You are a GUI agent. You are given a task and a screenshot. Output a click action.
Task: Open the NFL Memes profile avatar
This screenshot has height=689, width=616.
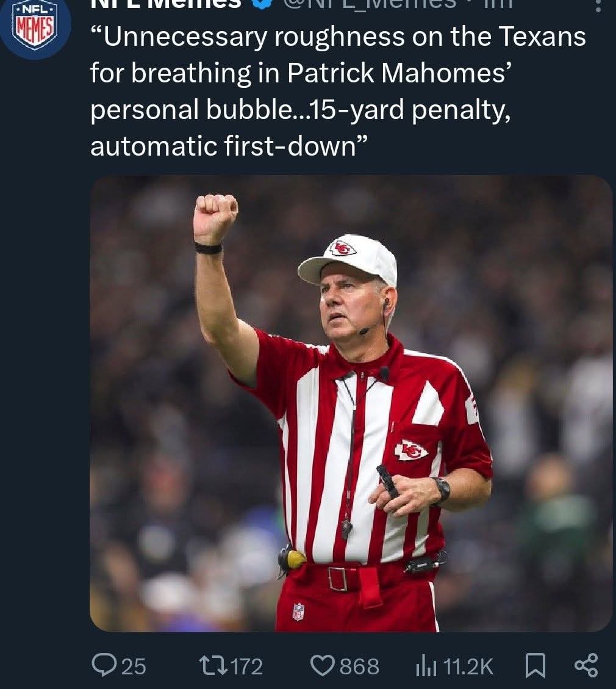click(35, 26)
